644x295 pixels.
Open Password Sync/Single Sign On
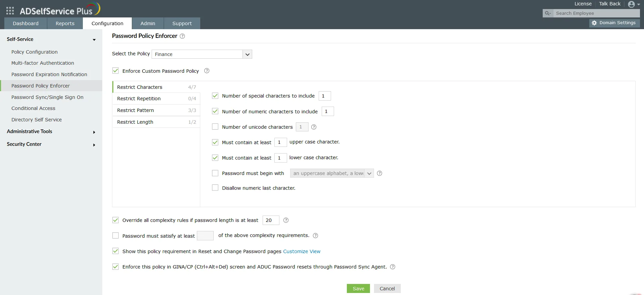(47, 97)
